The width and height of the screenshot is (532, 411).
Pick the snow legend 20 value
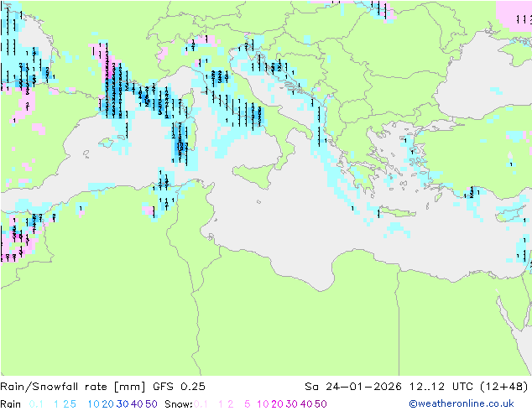coord(277,404)
